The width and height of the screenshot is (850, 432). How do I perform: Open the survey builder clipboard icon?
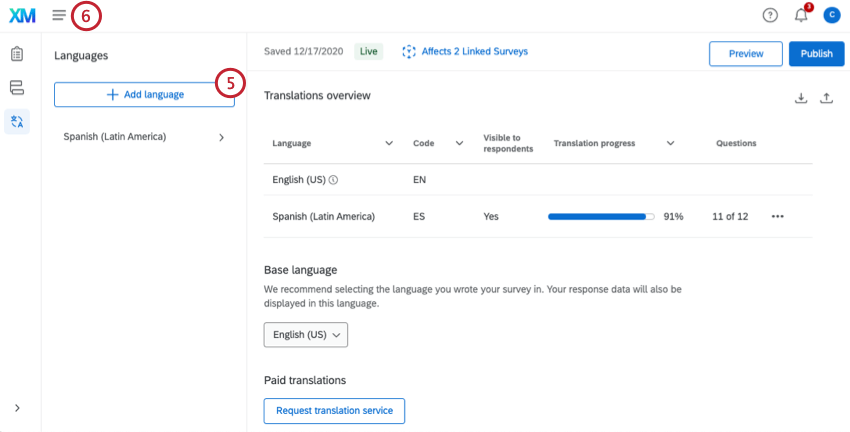(17, 54)
